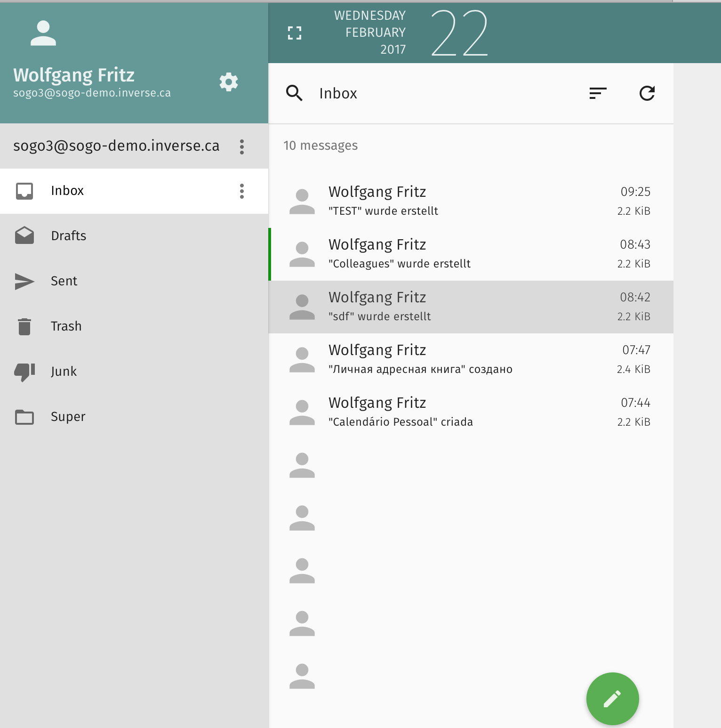
Task: Open the sort messages icon
Action: [x=598, y=93]
